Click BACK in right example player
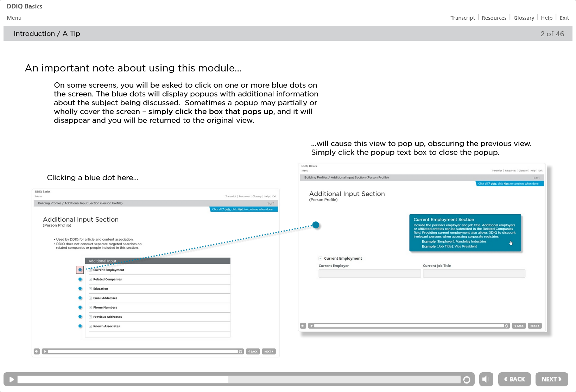The image size is (576, 392). click(519, 326)
